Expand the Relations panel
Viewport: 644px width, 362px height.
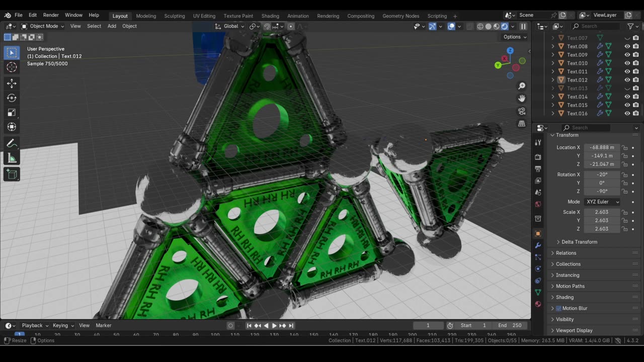566,253
